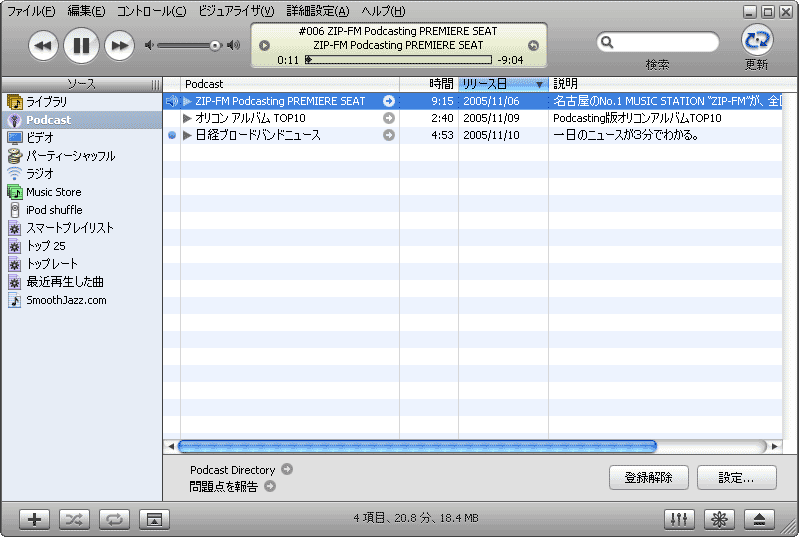The width and height of the screenshot is (799, 537).
Task: Open the スマートプレイリスト playlist
Action: coord(82,228)
